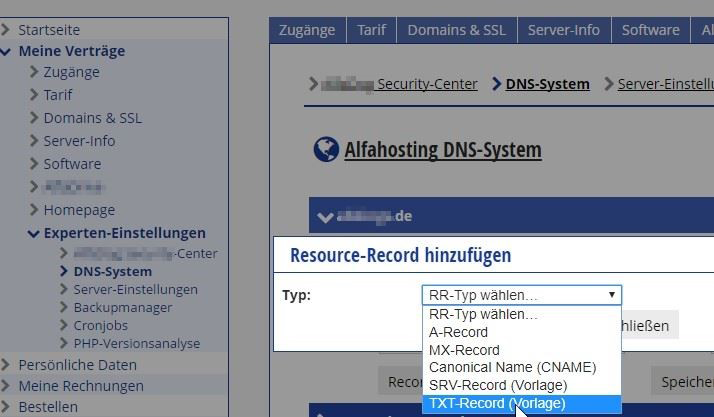Open the Startseite sidebar entry

pos(49,30)
